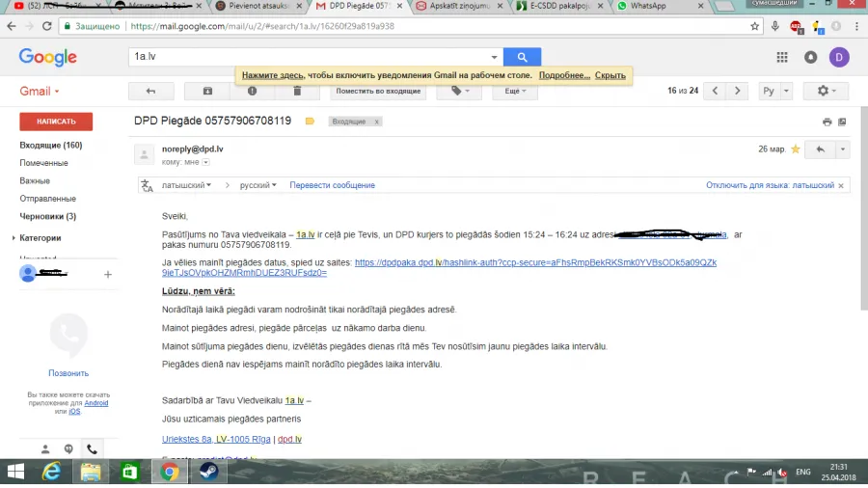Viewport: 868px width, 488px height.
Task: Reload the page with the refresh icon
Action: [47, 26]
